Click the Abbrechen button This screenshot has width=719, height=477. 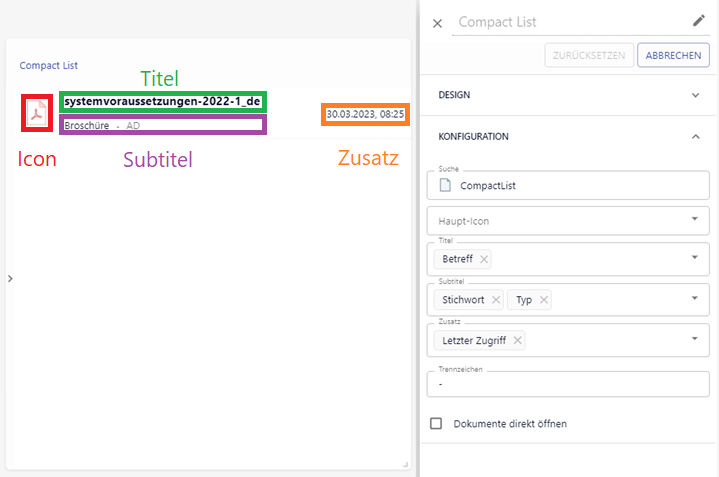(x=673, y=55)
